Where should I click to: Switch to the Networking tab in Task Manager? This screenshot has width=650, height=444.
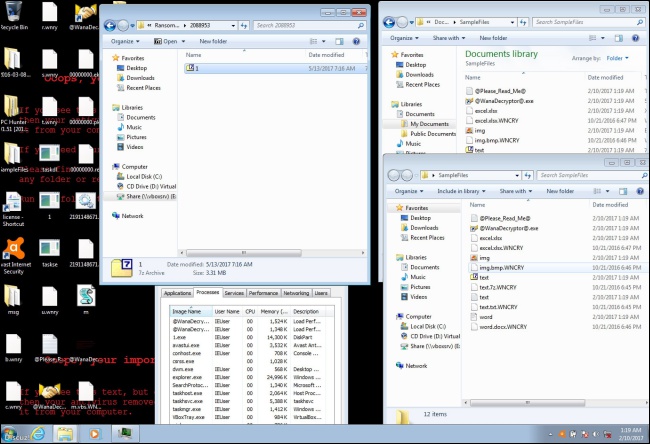(296, 293)
